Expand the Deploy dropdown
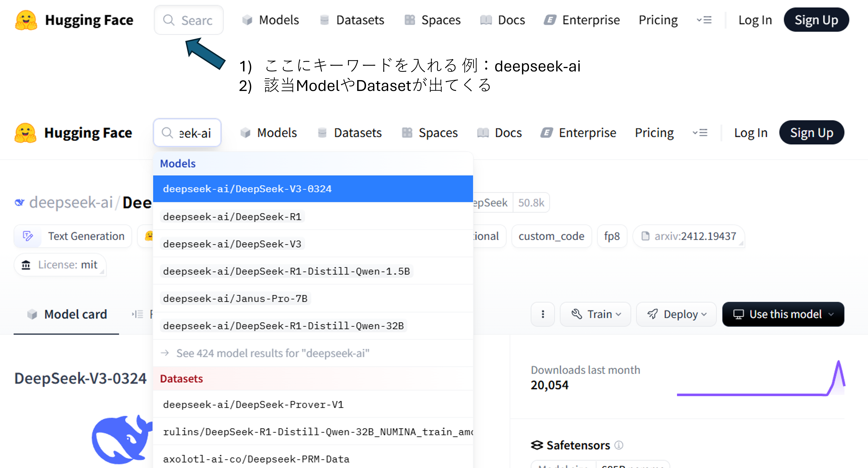This screenshot has width=868, height=468. coord(676,314)
